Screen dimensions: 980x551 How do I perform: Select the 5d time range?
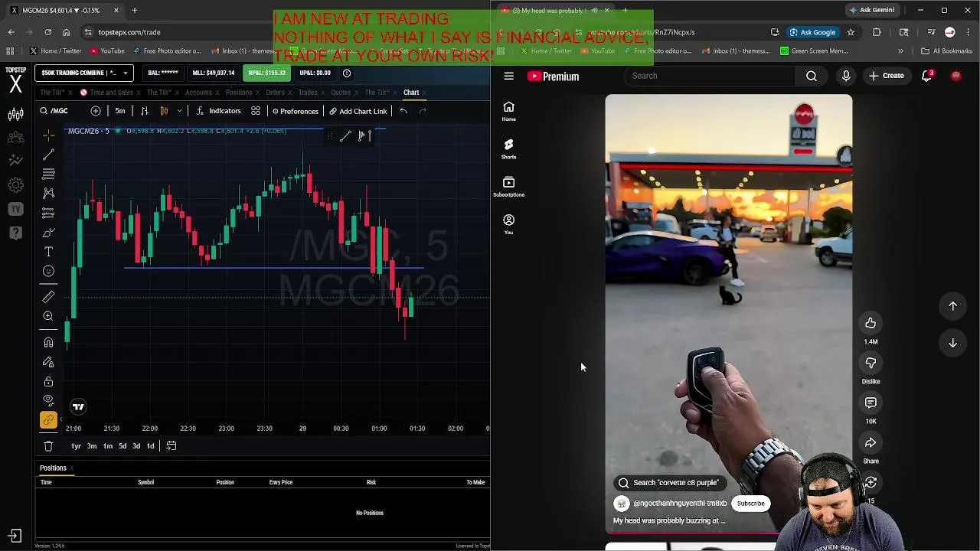122,446
